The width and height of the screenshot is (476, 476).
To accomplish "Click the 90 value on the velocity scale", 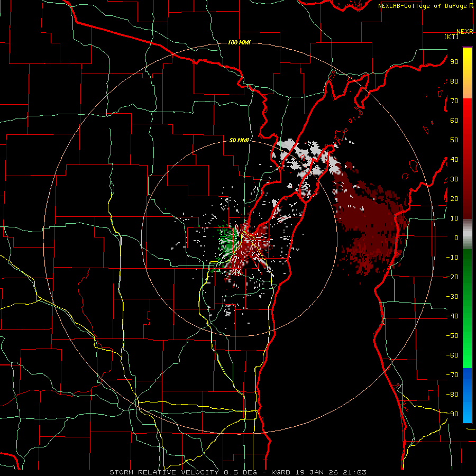I will pos(454,62).
